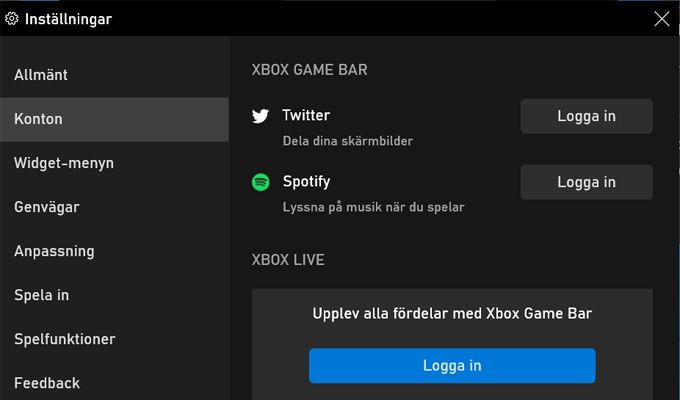Screen dimensions: 680x400
Task: Click the XBOX LIVE section heading
Action: point(288,260)
